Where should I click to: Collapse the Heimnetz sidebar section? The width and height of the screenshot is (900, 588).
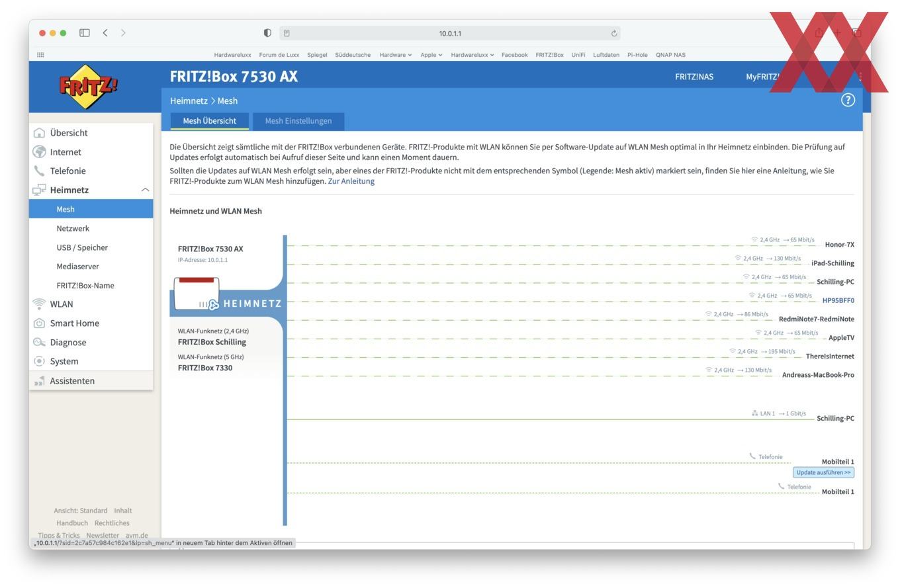pos(145,190)
